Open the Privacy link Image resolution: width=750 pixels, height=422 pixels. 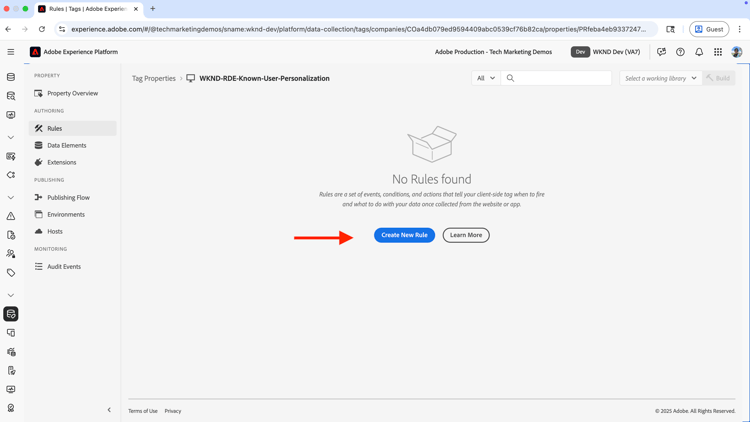tap(173, 411)
